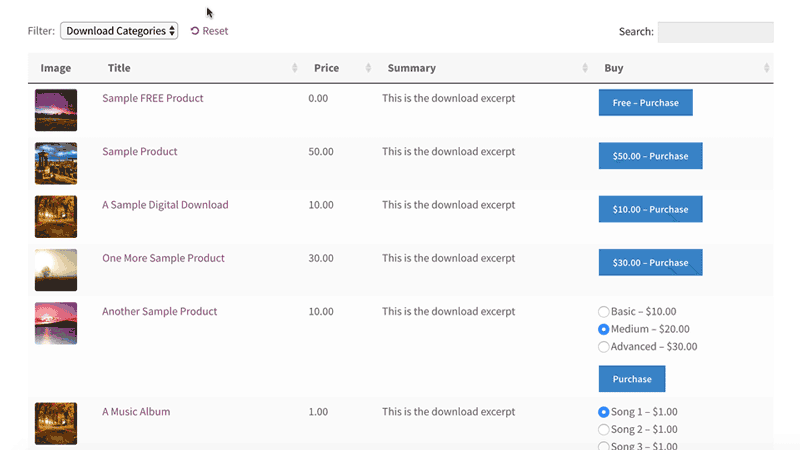Click Purchase button for Another Sample Product
This screenshot has width=800, height=450.
click(632, 379)
